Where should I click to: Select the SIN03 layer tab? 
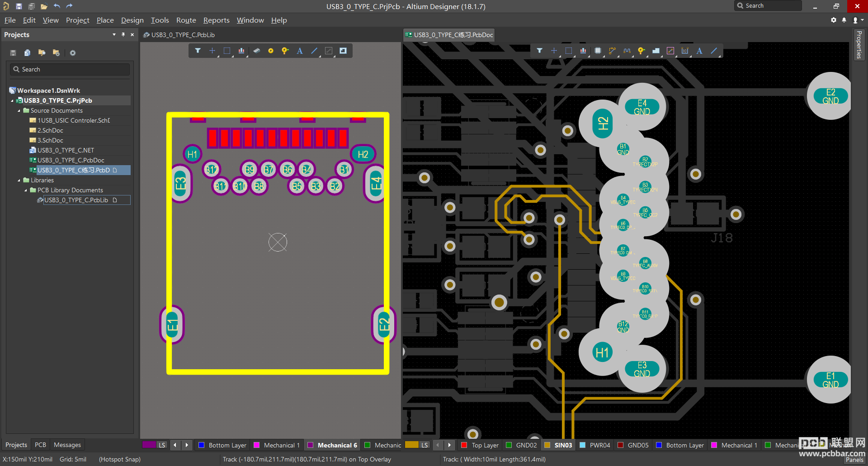point(558,445)
